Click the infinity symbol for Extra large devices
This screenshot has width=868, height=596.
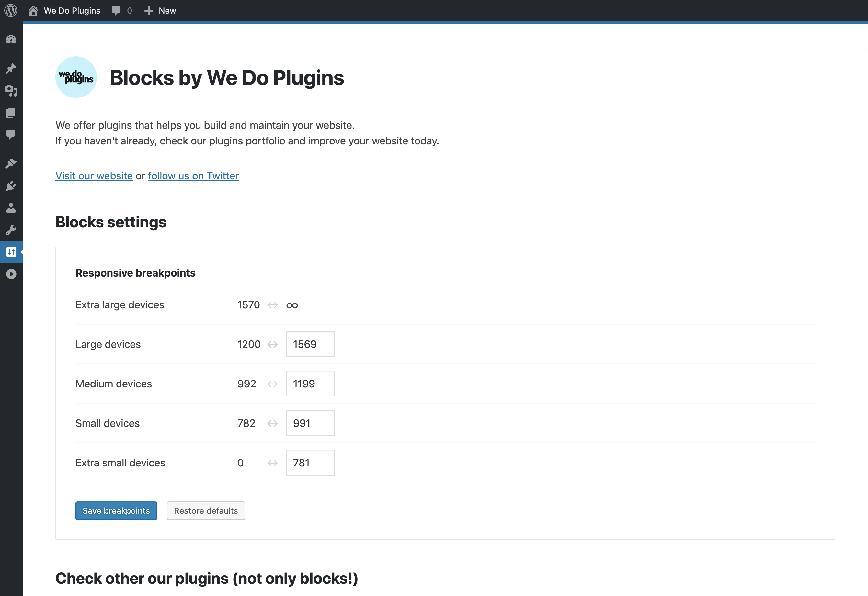coord(292,305)
